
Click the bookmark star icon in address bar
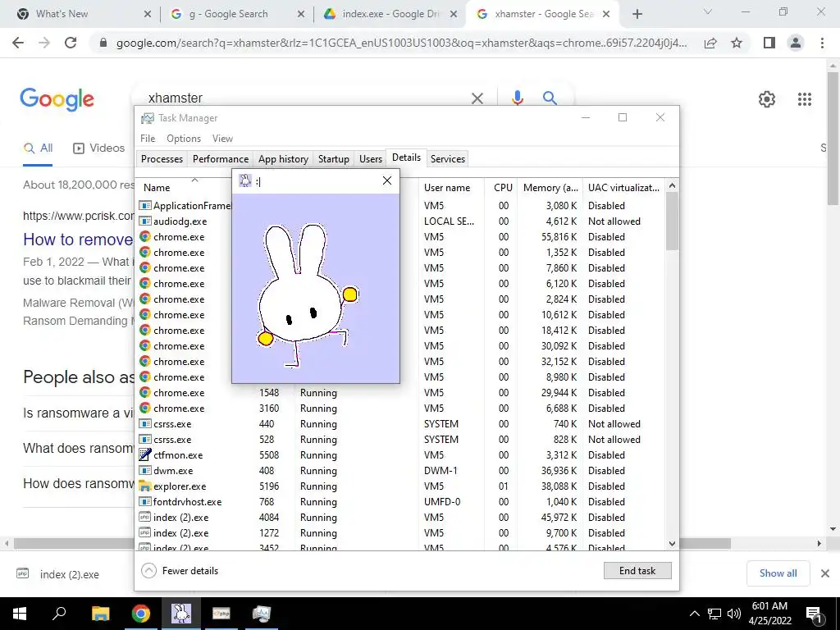click(737, 43)
